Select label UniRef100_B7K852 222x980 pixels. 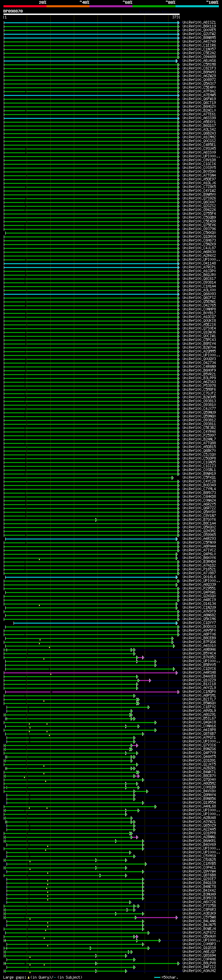click(x=199, y=657)
